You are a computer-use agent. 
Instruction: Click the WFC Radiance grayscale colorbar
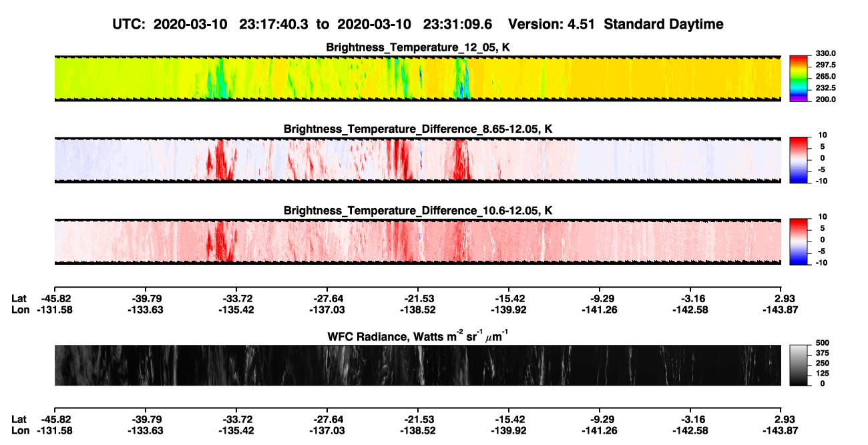click(799, 365)
